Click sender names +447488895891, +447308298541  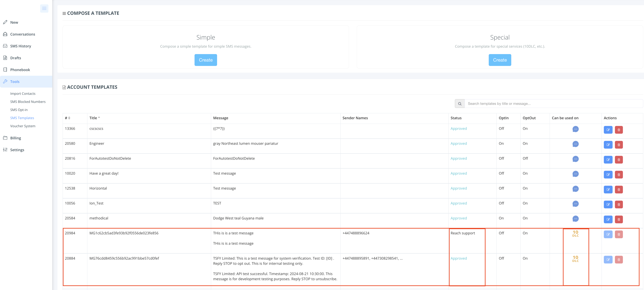pyautogui.click(x=372, y=258)
